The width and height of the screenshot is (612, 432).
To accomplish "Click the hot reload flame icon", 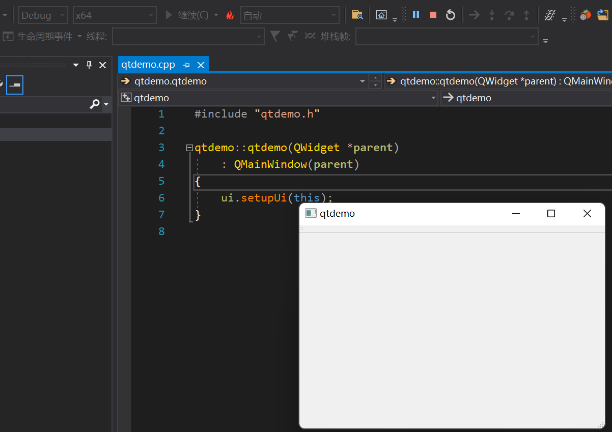I will [230, 15].
